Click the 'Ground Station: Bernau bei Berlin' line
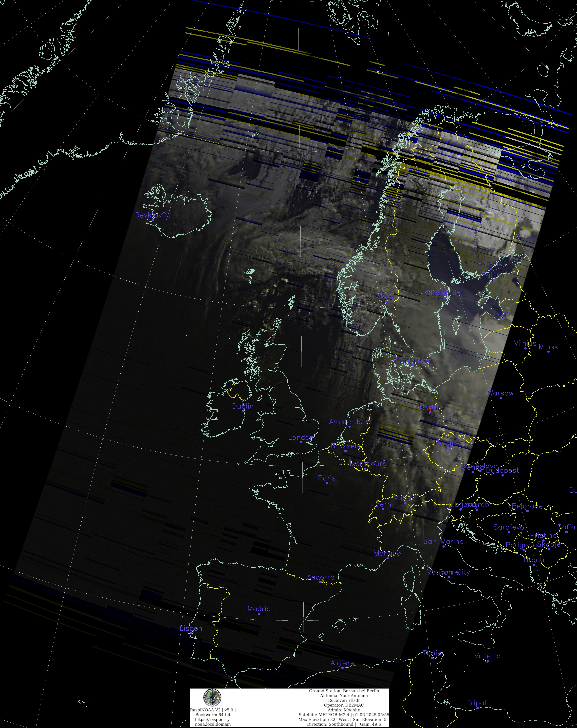The width and height of the screenshot is (577, 728). (344, 691)
